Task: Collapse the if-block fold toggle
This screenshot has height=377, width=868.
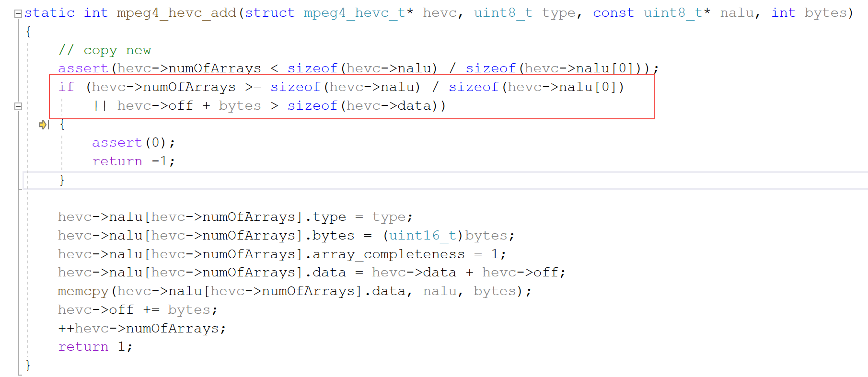Action: 18,106
